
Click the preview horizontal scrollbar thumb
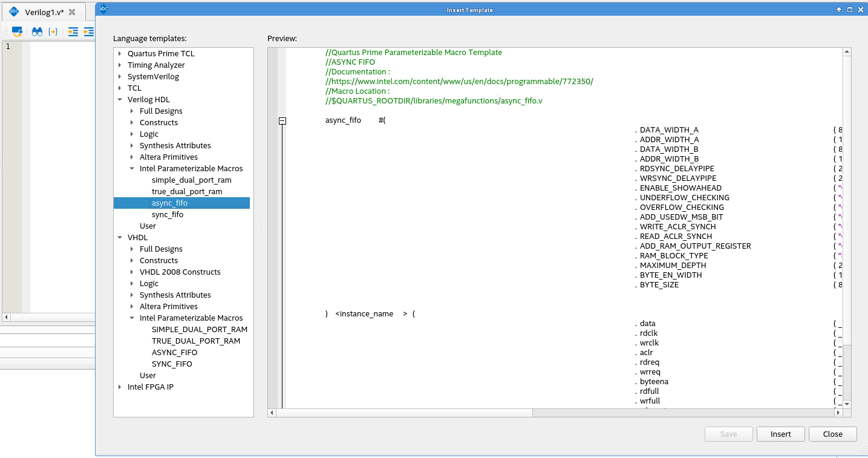tap(399, 413)
